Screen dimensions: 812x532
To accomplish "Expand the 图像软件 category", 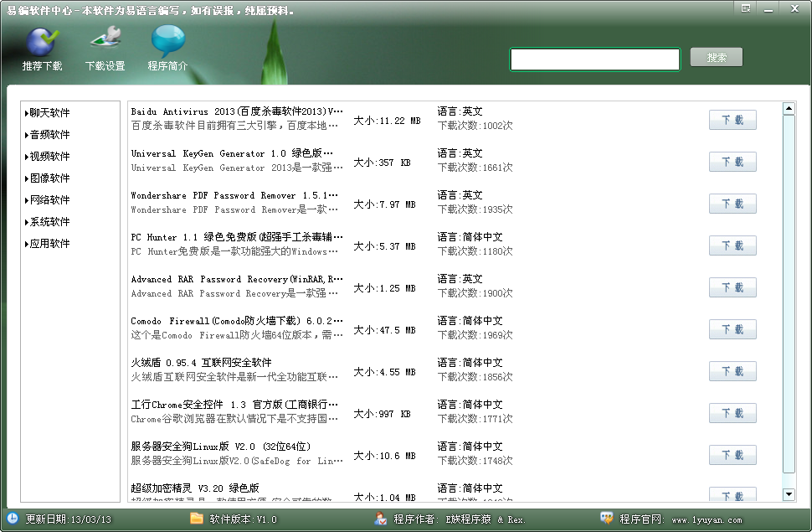I will [47, 178].
